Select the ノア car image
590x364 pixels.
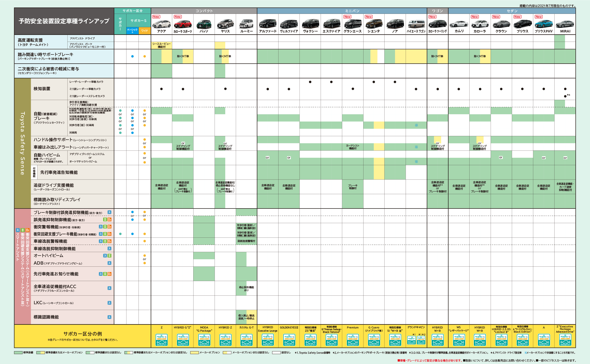pos(395,24)
